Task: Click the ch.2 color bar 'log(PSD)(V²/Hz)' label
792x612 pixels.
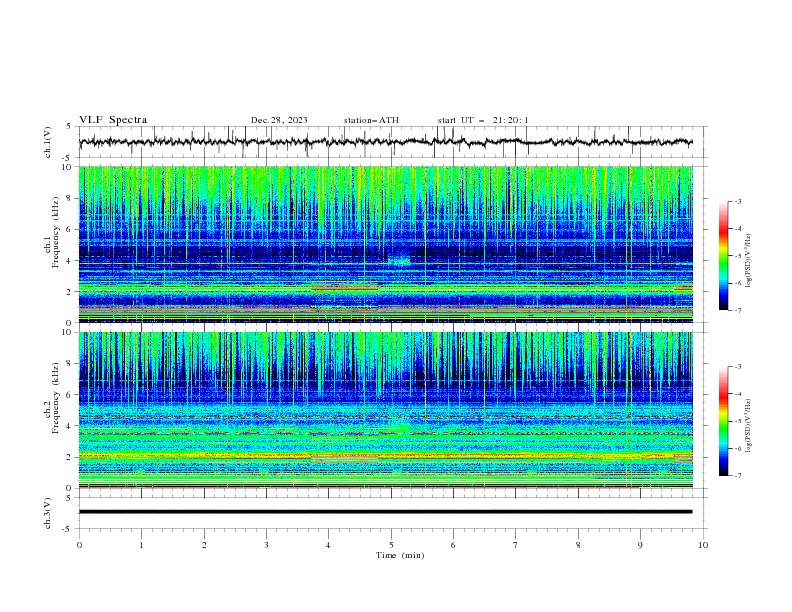Action: 748,426
